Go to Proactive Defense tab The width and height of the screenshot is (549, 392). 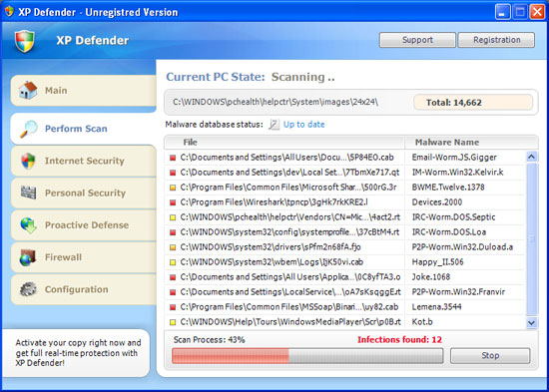83,225
